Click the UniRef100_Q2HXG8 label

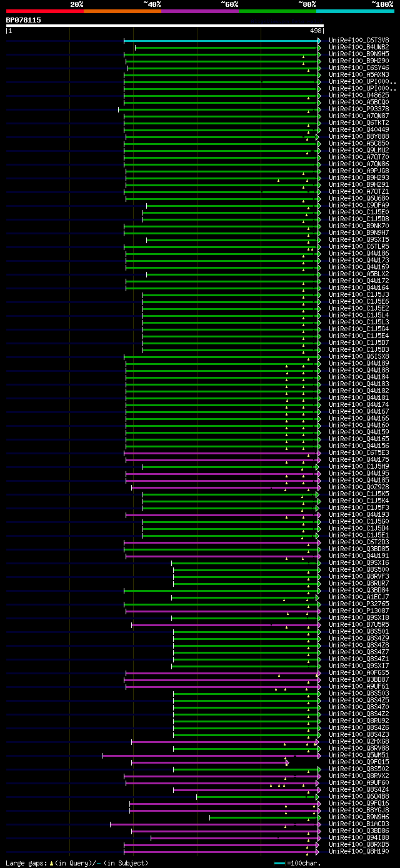(359, 741)
